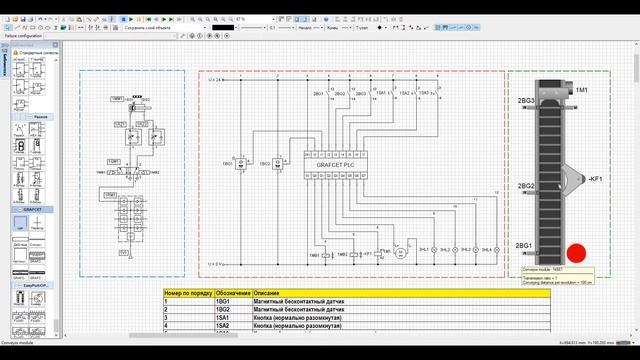Click the first magnifier zoom icon

[x=192, y=19]
